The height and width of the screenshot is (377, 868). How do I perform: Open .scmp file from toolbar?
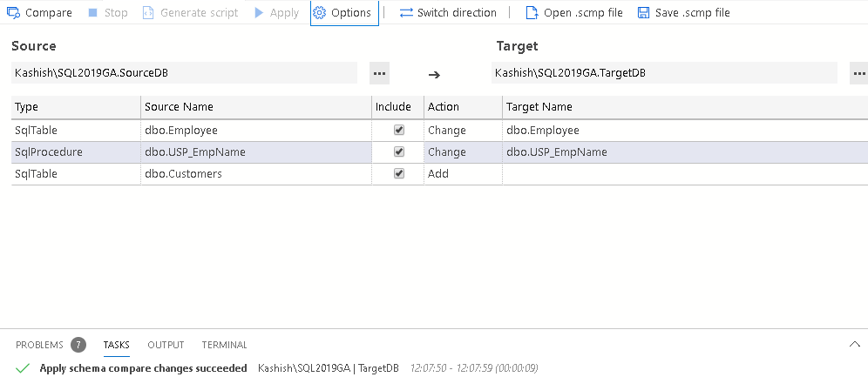pyautogui.click(x=532, y=13)
